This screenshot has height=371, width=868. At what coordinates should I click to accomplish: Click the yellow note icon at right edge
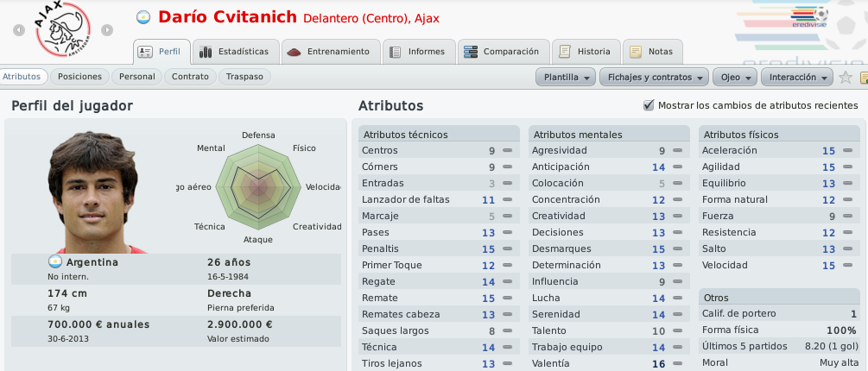[x=864, y=78]
